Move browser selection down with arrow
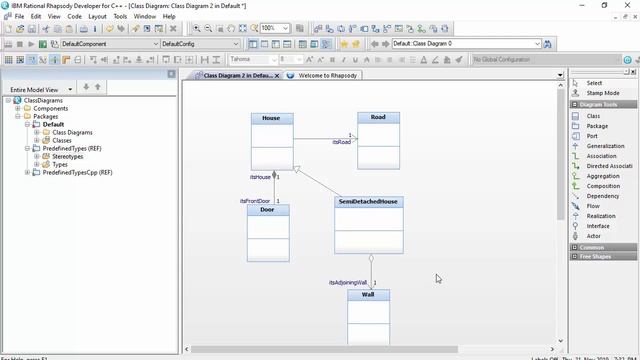 (x=86, y=87)
